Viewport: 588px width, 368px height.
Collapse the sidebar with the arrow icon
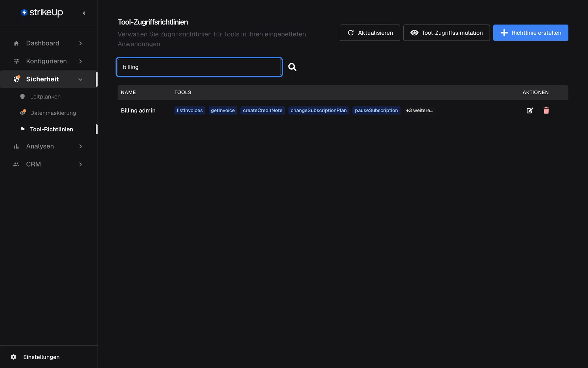pos(84,13)
